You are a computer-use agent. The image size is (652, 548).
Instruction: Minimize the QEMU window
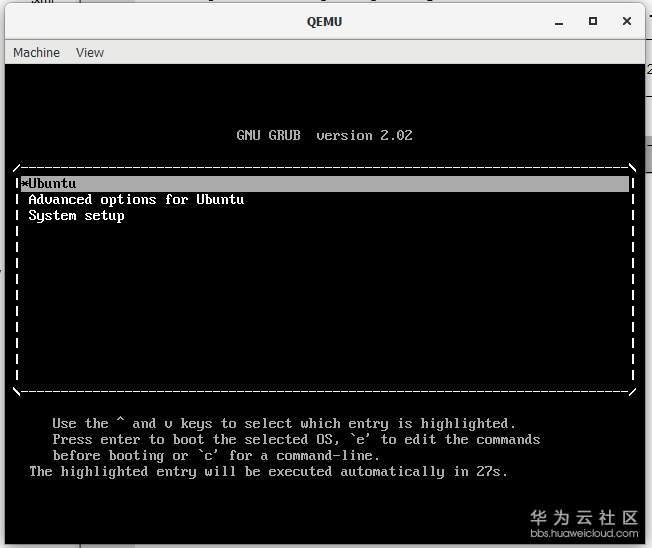559,22
